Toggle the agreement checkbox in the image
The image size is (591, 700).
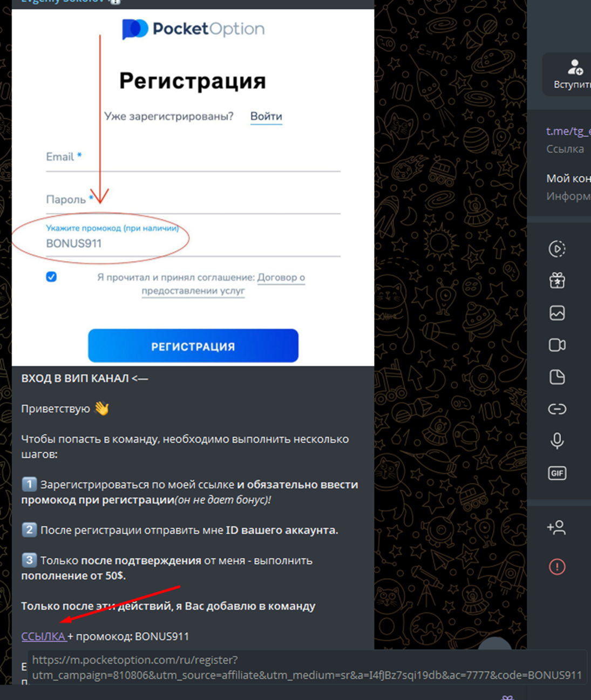point(51,277)
